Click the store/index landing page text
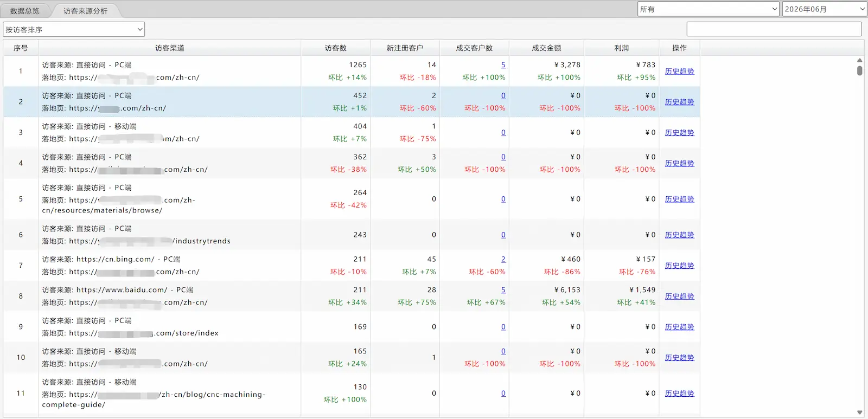This screenshot has width=868, height=419. click(x=130, y=333)
